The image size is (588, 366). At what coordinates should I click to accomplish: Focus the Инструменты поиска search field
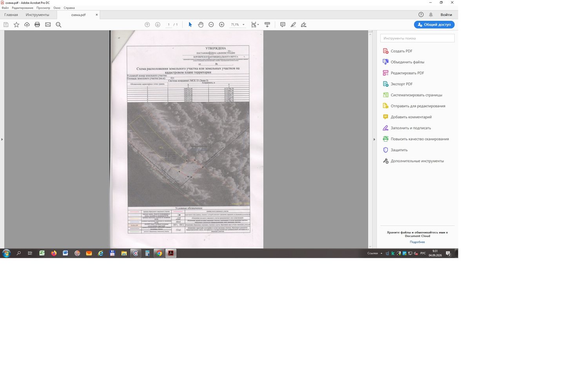pyautogui.click(x=417, y=38)
